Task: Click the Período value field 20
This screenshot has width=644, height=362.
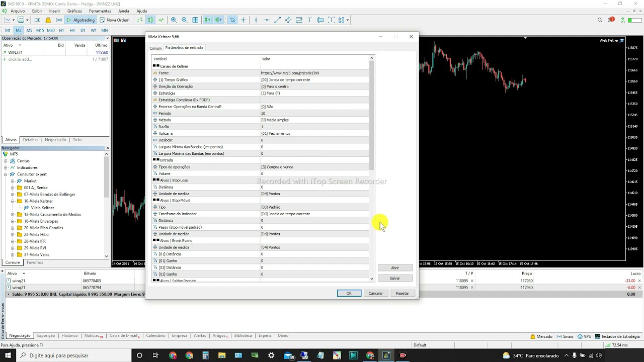Action: point(314,113)
